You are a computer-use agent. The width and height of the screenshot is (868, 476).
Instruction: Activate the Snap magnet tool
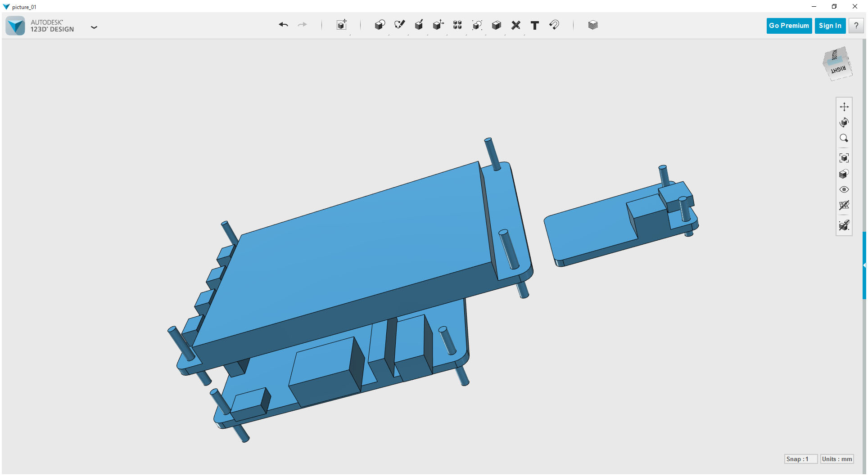click(554, 25)
